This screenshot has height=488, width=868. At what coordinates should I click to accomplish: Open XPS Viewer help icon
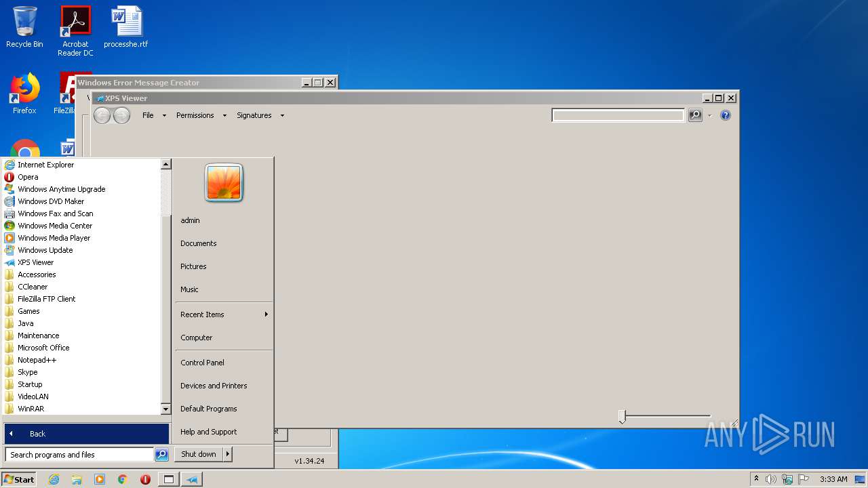point(726,115)
